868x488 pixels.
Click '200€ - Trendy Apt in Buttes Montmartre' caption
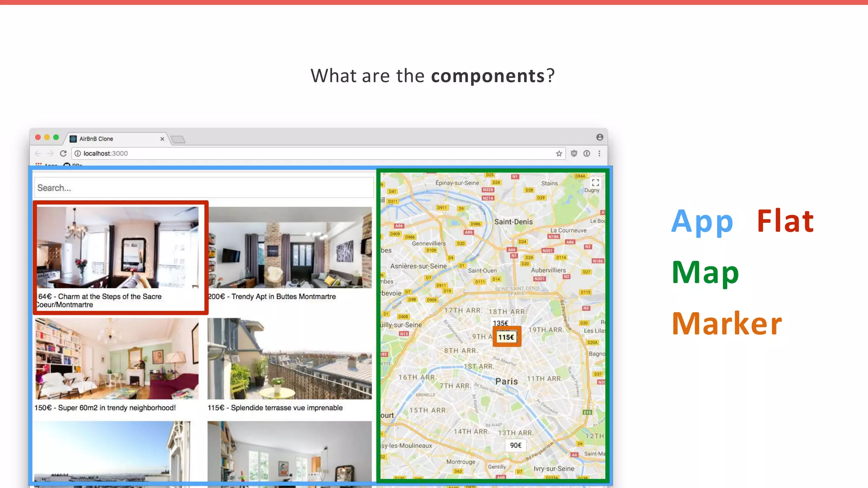pyautogui.click(x=272, y=297)
